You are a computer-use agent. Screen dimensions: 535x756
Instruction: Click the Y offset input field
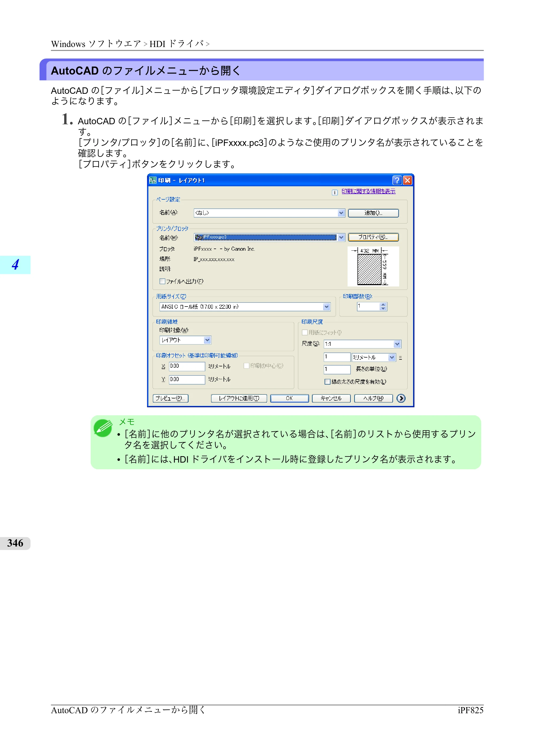(x=187, y=380)
